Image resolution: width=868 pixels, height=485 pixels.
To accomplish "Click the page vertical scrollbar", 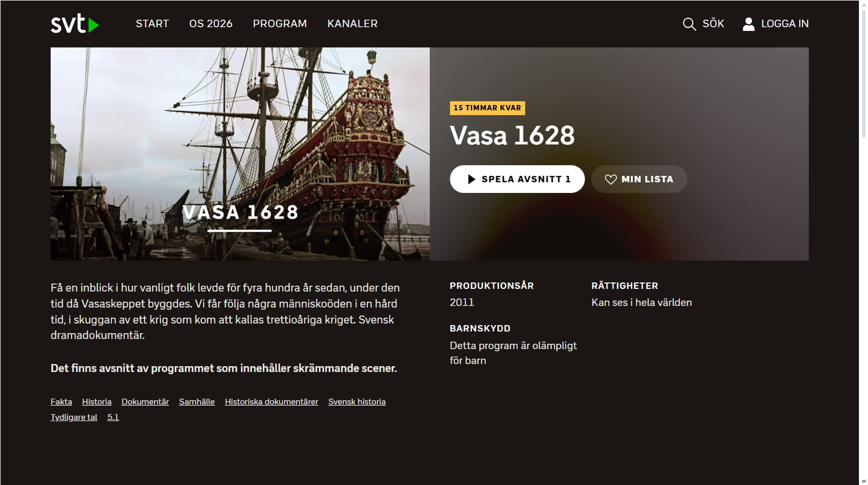I will 863,242.
